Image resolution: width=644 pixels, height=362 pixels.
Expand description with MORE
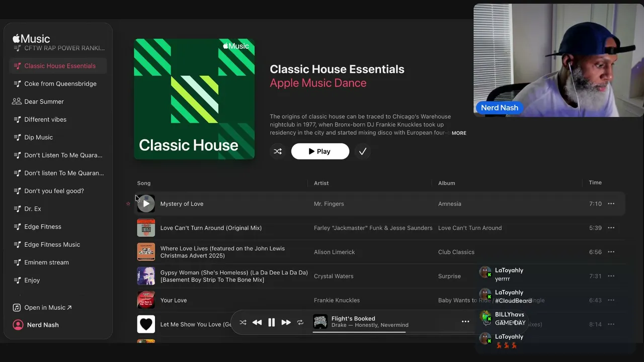click(x=459, y=133)
